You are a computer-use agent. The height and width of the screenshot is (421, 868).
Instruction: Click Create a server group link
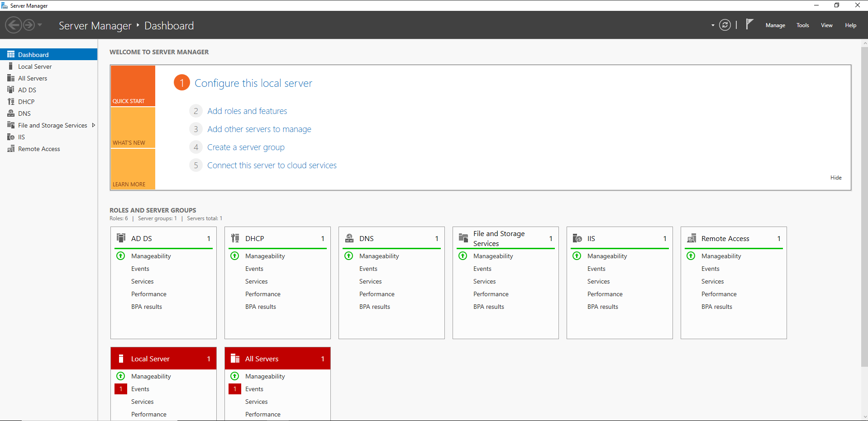(x=246, y=147)
